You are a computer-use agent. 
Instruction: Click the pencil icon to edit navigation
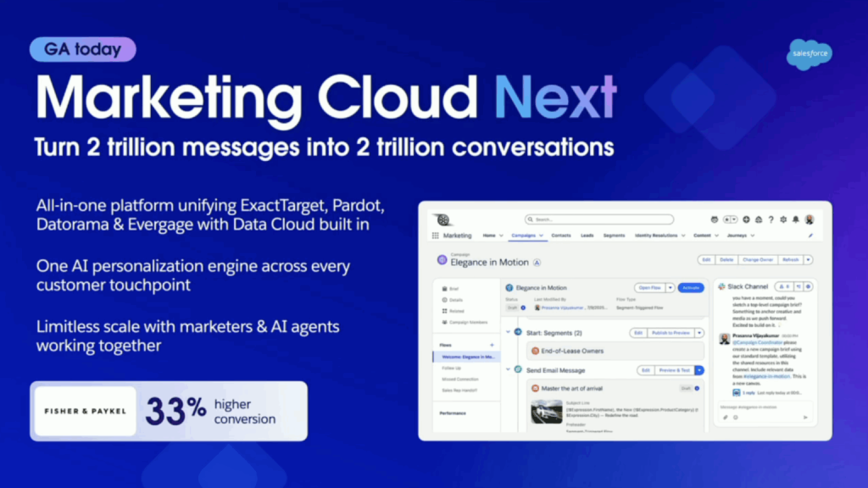(x=810, y=236)
